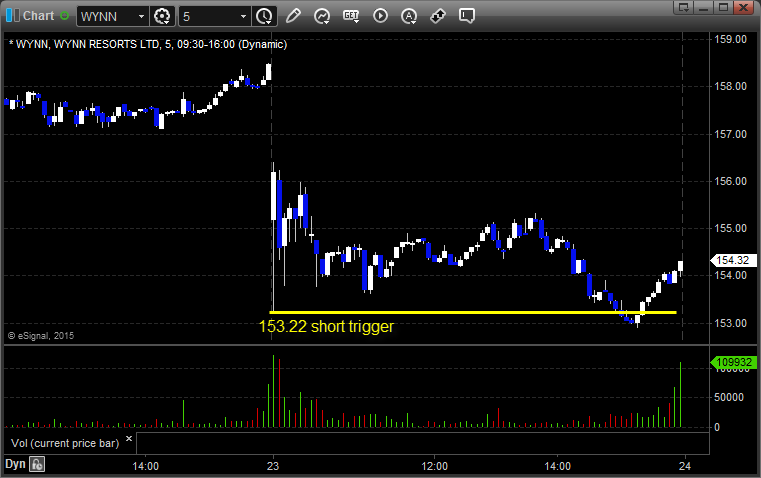Click the current price marker 154.32
The height and width of the screenshot is (478, 761).
point(733,260)
